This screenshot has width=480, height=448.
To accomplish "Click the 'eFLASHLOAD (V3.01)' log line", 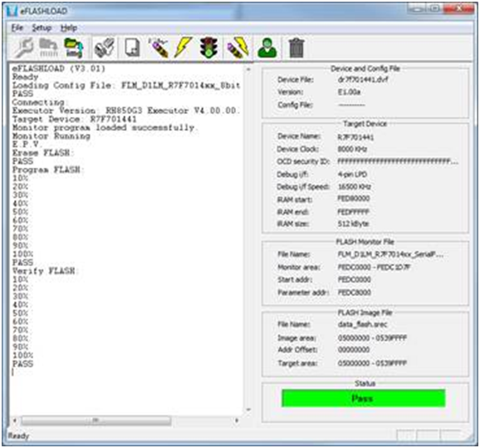I will (x=59, y=68).
